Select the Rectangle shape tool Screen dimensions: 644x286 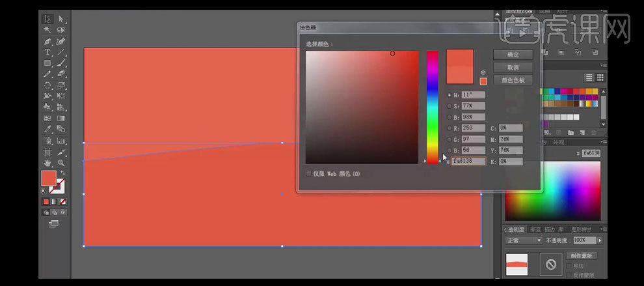tap(48, 63)
